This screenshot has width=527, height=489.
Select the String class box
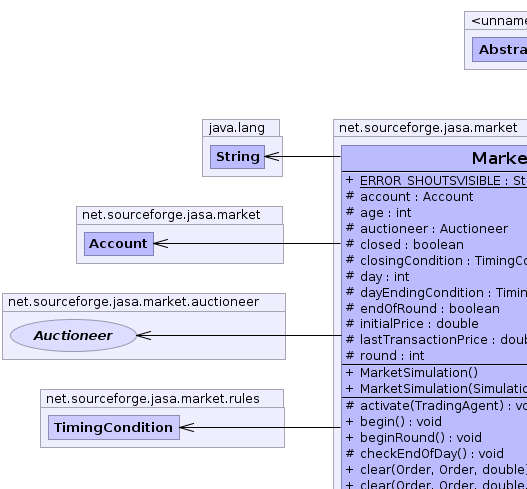click(237, 157)
